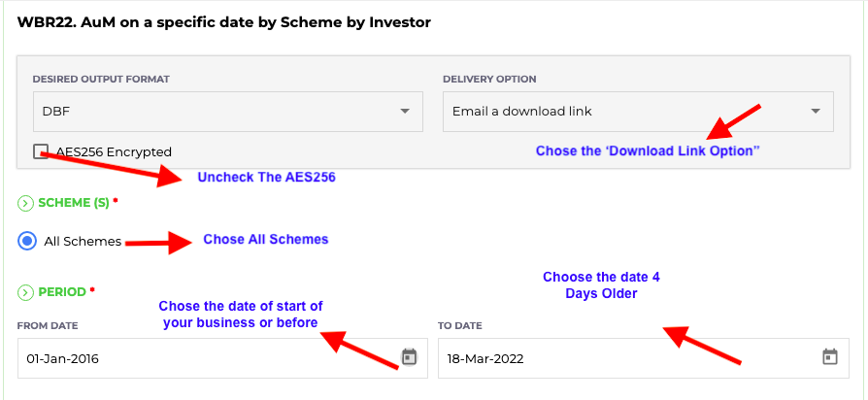Toggle the AES256 Encrypted checkbox
This screenshot has height=400, width=868.
(x=41, y=151)
